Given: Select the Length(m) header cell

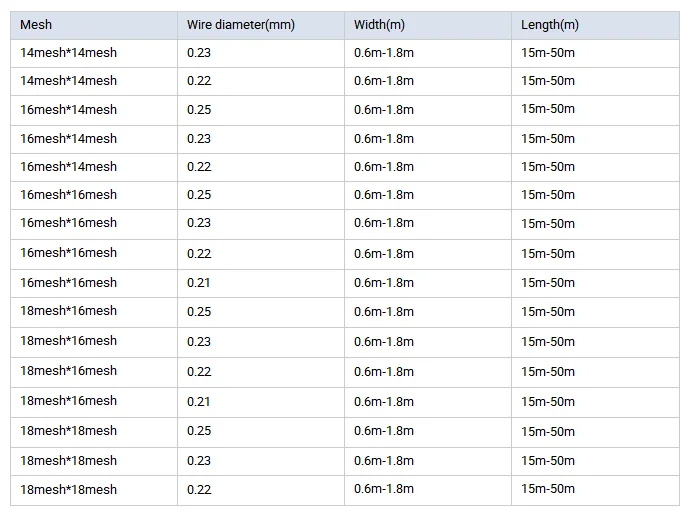Looking at the screenshot, I should click(x=550, y=25).
